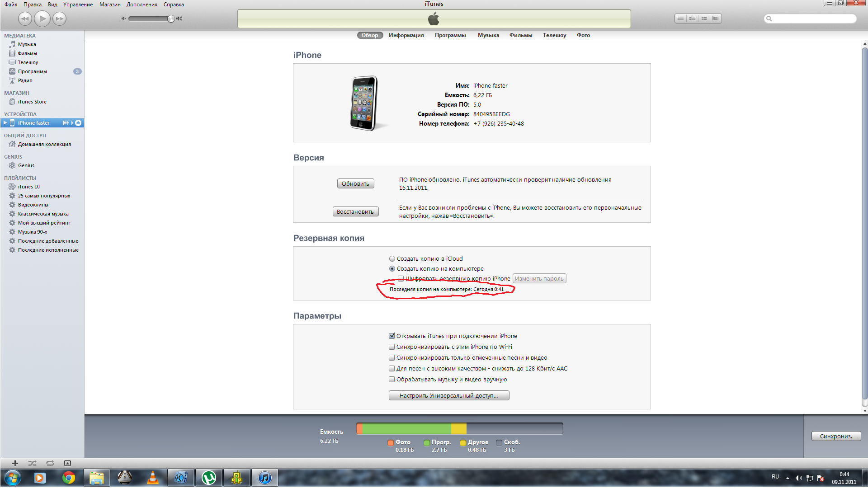Screen dimensions: 868x488
Task: Switch to the Cover Flow view icon
Action: (x=716, y=19)
